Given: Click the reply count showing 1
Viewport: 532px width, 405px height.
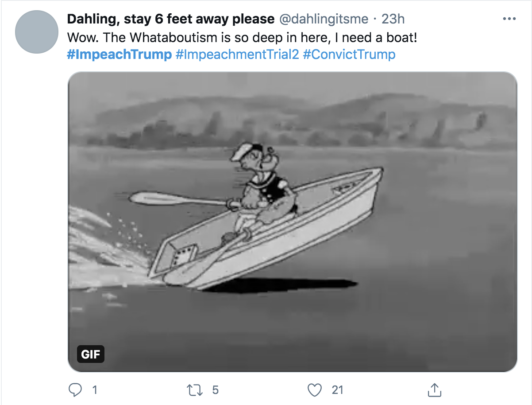Looking at the screenshot, I should point(94,390).
